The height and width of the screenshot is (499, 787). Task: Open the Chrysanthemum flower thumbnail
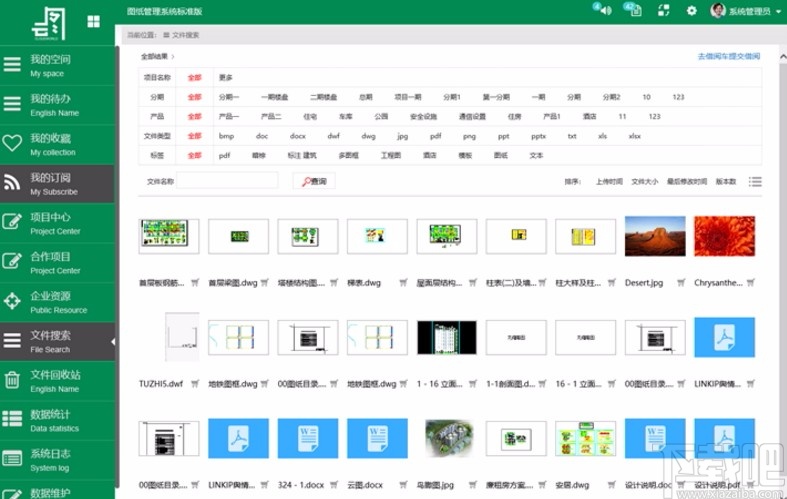[724, 236]
